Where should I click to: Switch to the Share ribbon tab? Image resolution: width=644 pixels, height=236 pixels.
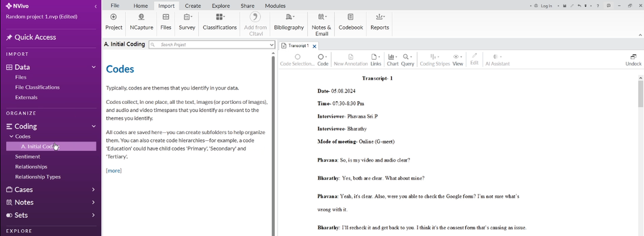click(247, 6)
